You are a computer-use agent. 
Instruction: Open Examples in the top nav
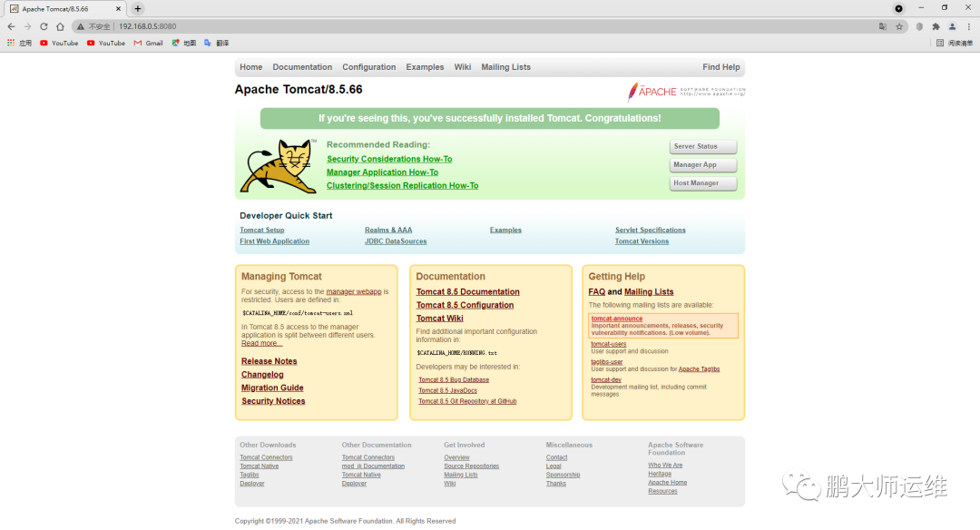[x=425, y=67]
